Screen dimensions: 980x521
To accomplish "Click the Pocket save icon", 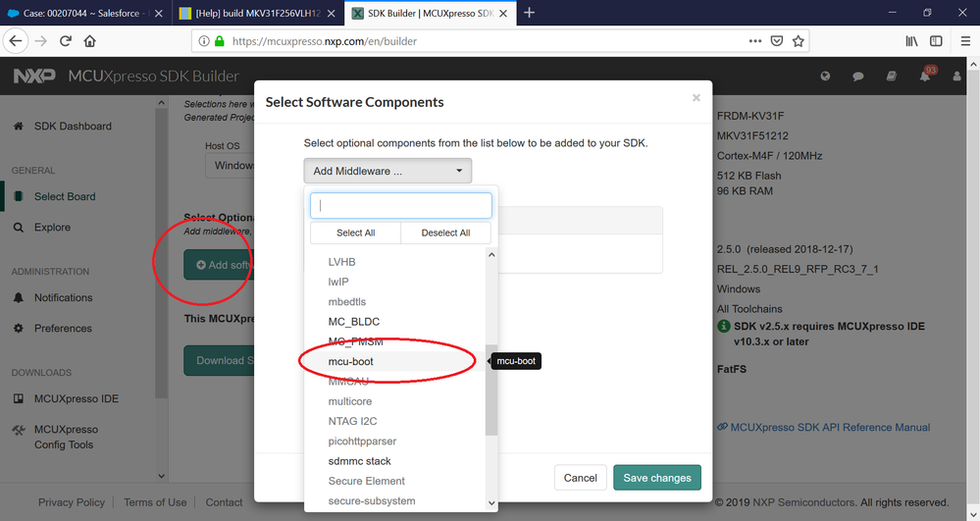I will (x=777, y=41).
